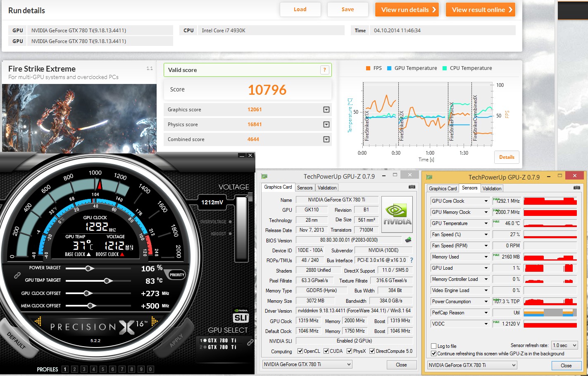Adjust the Power Target slider
This screenshot has height=376, width=588.
coord(88,268)
